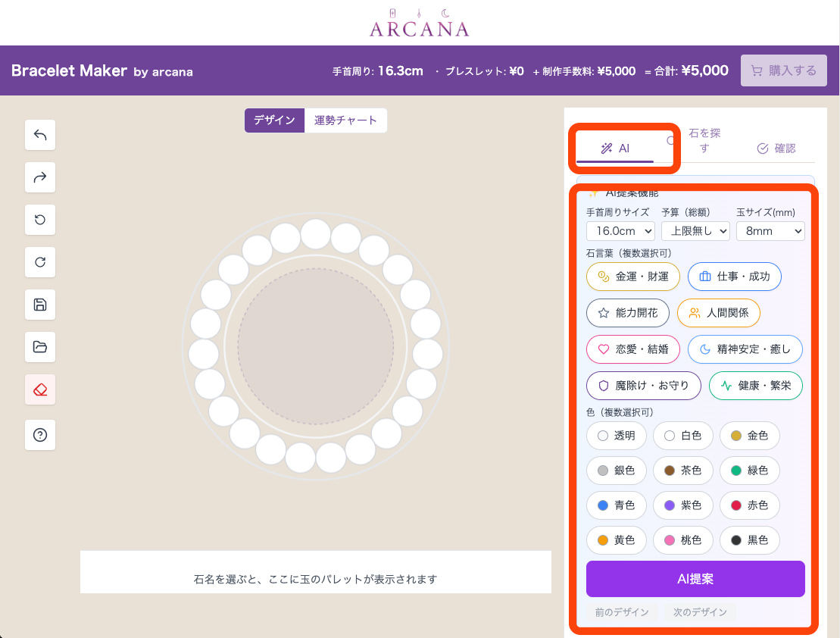This screenshot has height=638, width=840.
Task: Open the 予算 budget dropdown
Action: [x=695, y=231]
